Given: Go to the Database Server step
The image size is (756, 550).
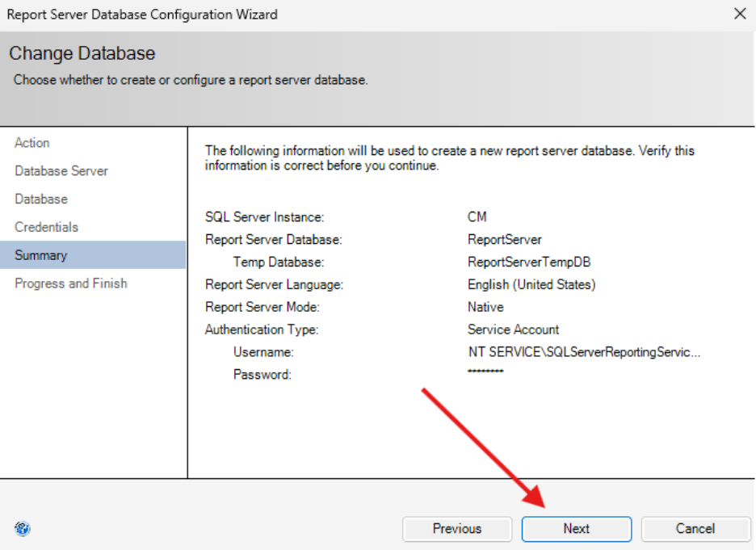Looking at the screenshot, I should [x=61, y=171].
